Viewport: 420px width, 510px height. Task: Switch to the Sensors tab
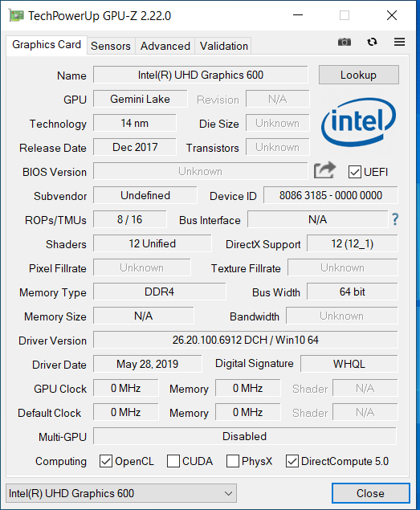(x=111, y=46)
